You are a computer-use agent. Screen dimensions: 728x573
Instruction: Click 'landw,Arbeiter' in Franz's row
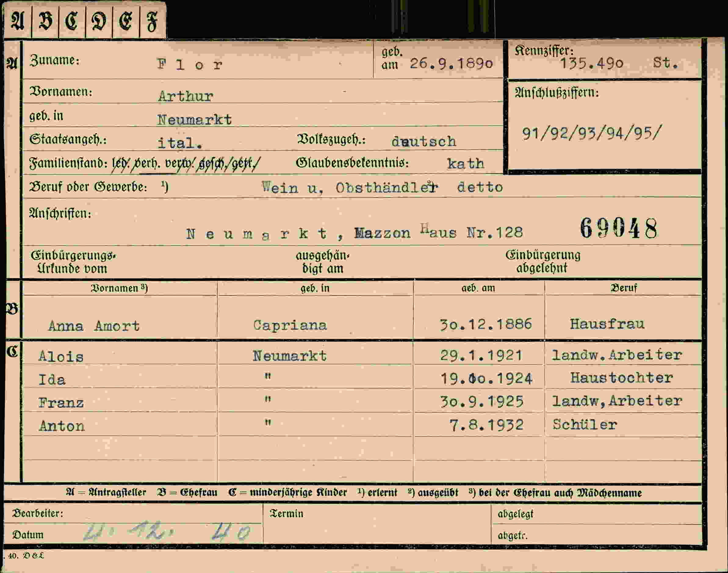coord(617,401)
